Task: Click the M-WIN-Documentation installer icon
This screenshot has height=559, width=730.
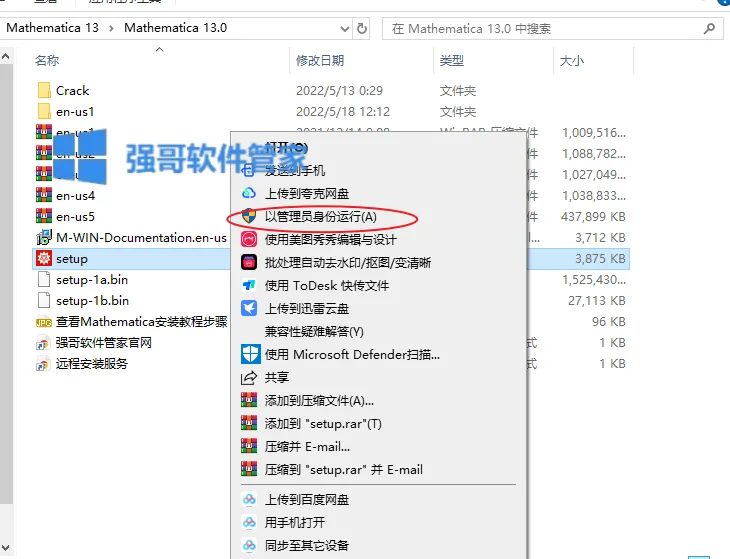Action: 44,237
